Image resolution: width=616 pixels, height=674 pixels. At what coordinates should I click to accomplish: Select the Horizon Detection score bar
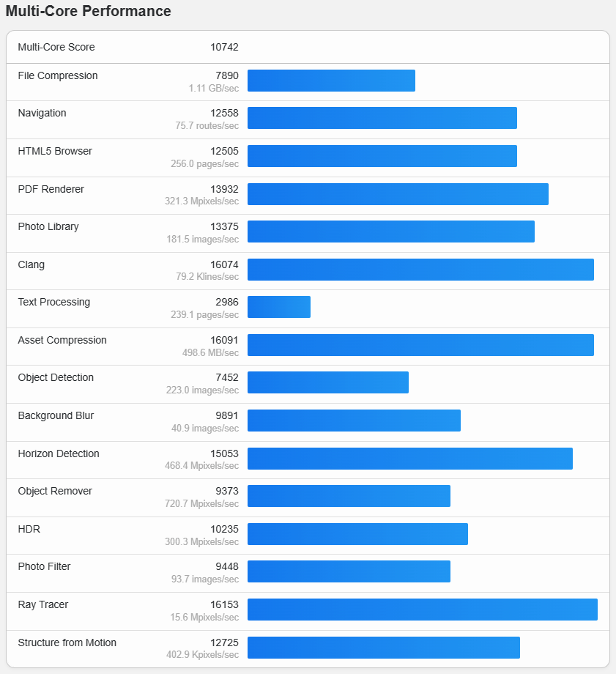(409, 459)
